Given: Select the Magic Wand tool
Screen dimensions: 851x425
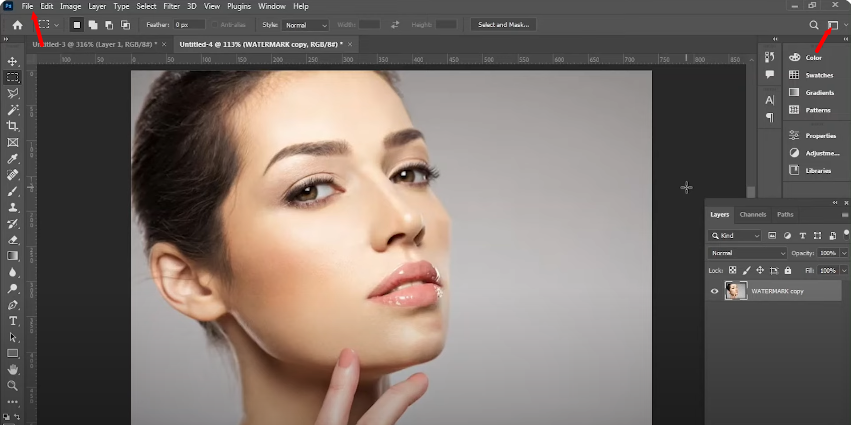Looking at the screenshot, I should tap(12, 110).
